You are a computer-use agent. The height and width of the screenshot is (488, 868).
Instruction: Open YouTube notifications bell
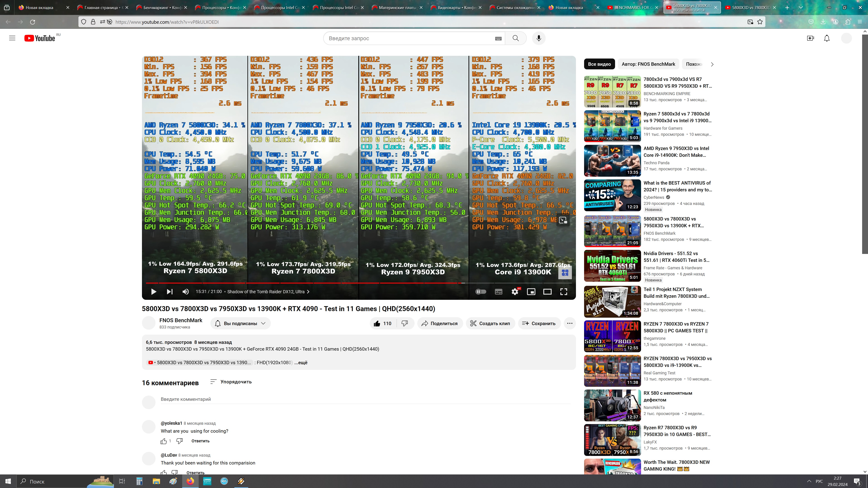[827, 38]
